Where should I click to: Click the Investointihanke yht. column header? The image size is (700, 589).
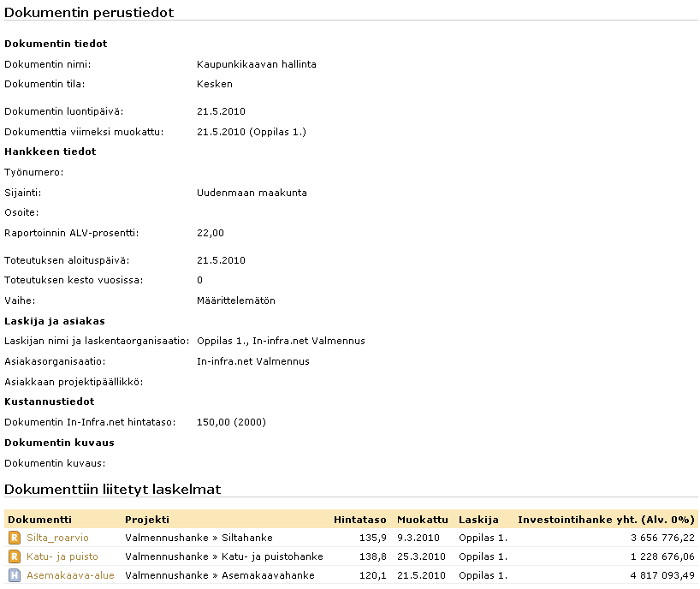(x=606, y=520)
